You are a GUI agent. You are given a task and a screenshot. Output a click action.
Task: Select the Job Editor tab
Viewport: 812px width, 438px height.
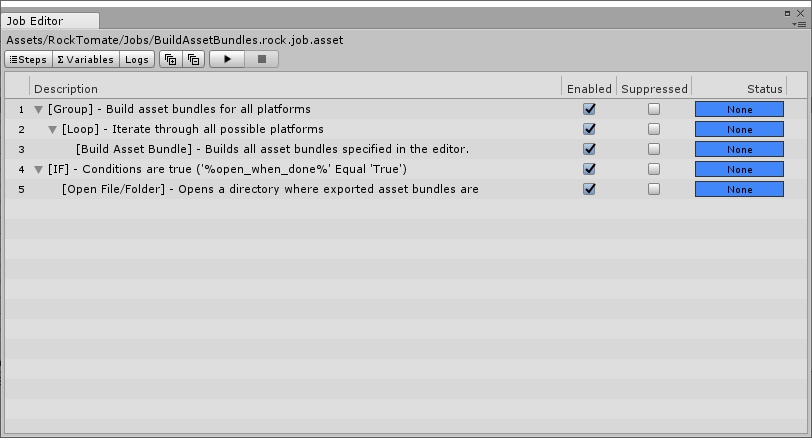click(x=37, y=21)
